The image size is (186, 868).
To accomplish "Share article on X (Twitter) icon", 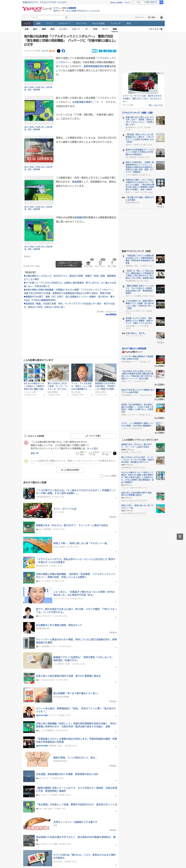I will tap(58, 51).
